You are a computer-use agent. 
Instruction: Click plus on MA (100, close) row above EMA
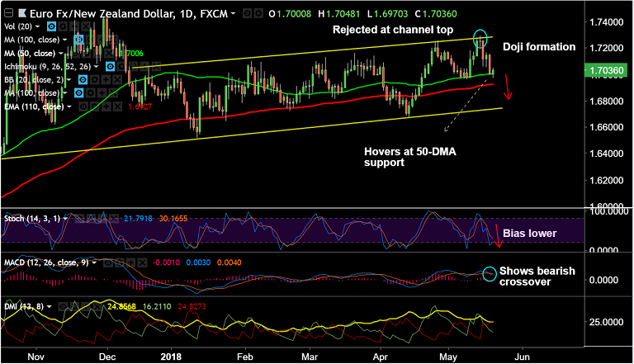click(x=102, y=93)
